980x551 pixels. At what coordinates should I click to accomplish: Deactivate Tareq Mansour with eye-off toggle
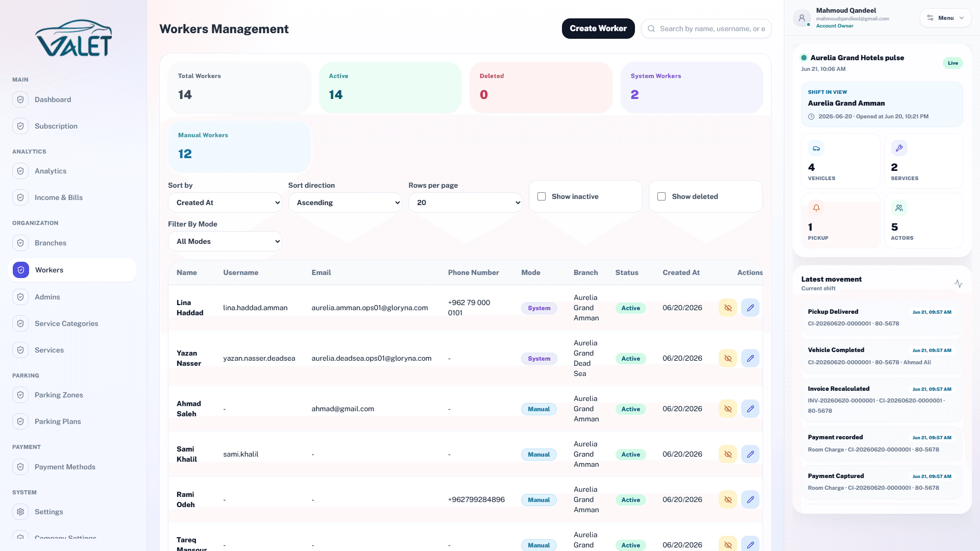pyautogui.click(x=728, y=544)
